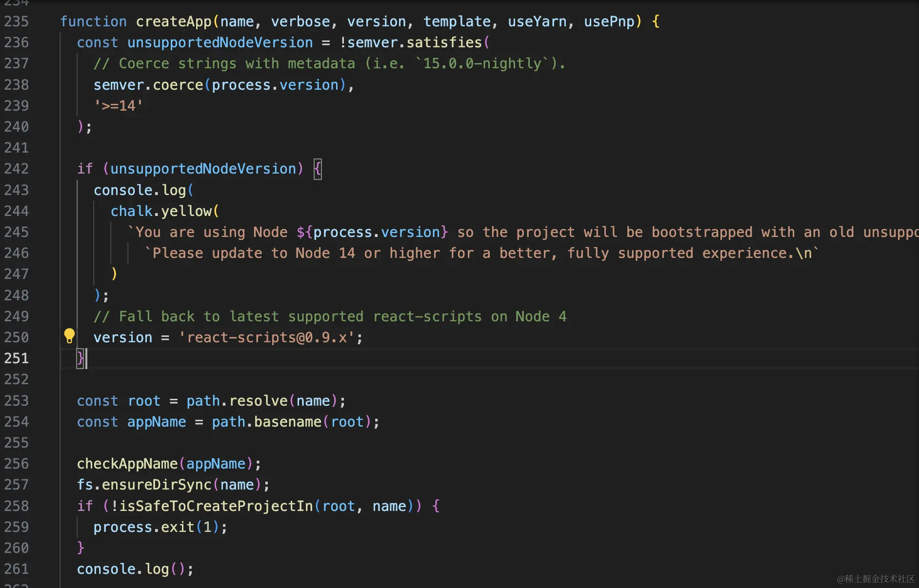The height and width of the screenshot is (588, 919).
Task: Click the '>=14' string literal
Action: tap(119, 106)
